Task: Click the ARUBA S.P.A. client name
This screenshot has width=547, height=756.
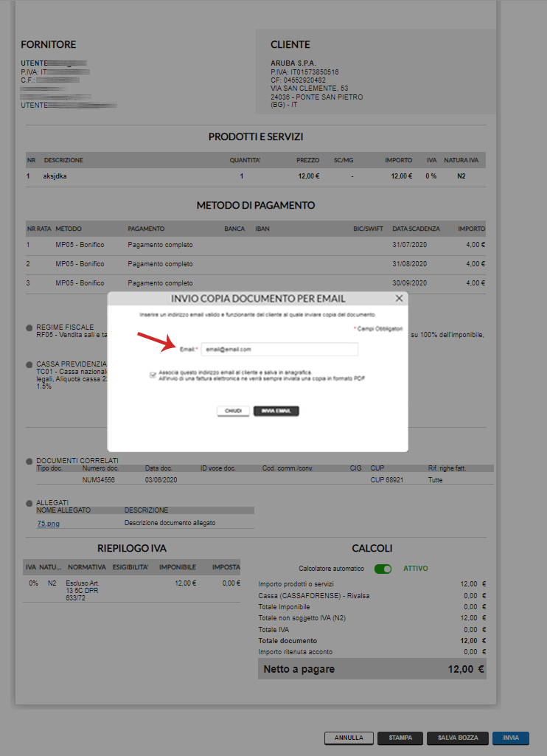Action: pos(293,63)
